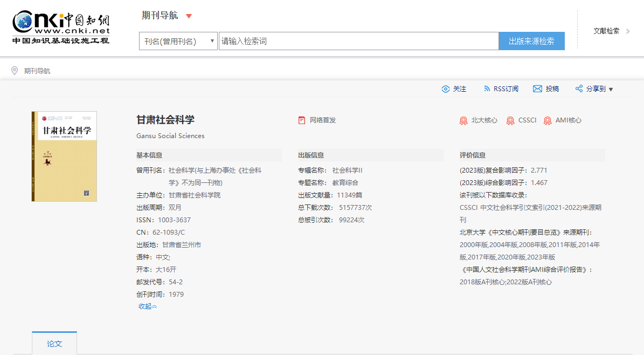The width and height of the screenshot is (644, 355).
Task: Click the 开本 value 大16开
Action: pos(165,269)
